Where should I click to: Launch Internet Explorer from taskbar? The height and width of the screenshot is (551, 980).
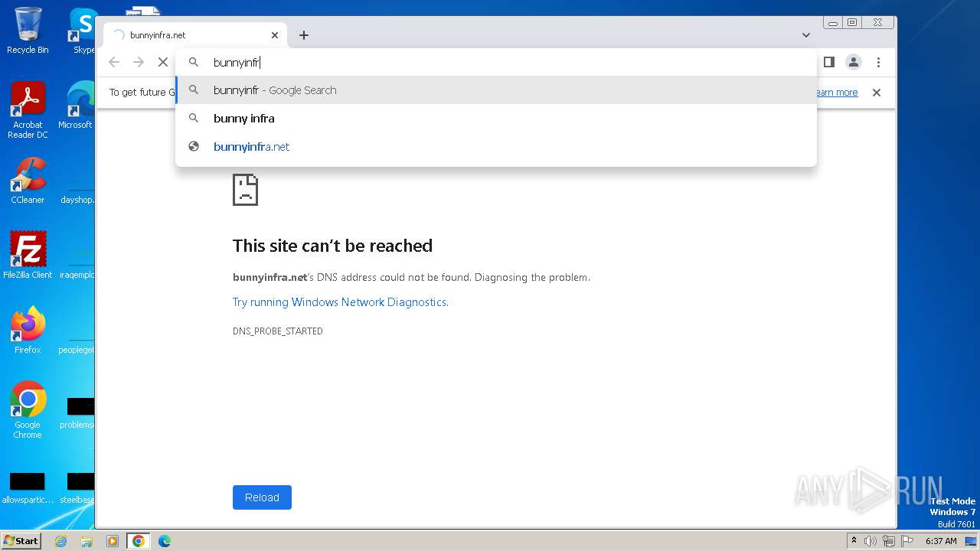tap(61, 541)
